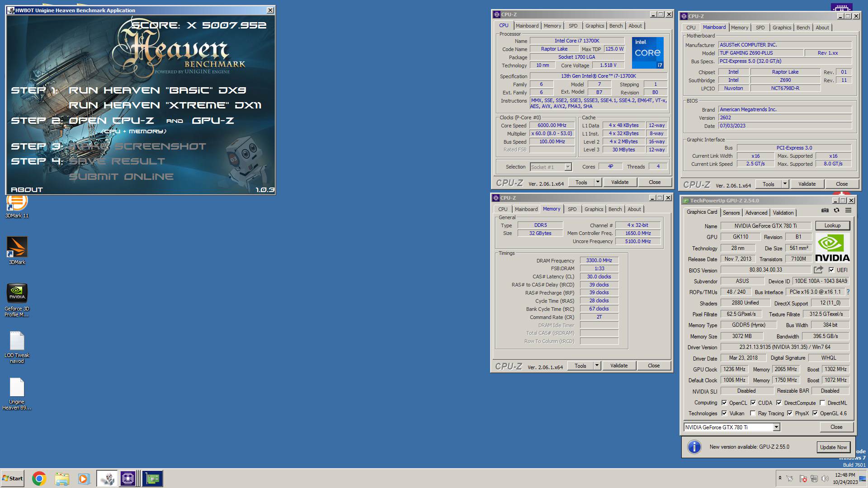Click the Show Desktop monitor icon in tray
Viewport: 868px width, 488px height.
(x=863, y=479)
